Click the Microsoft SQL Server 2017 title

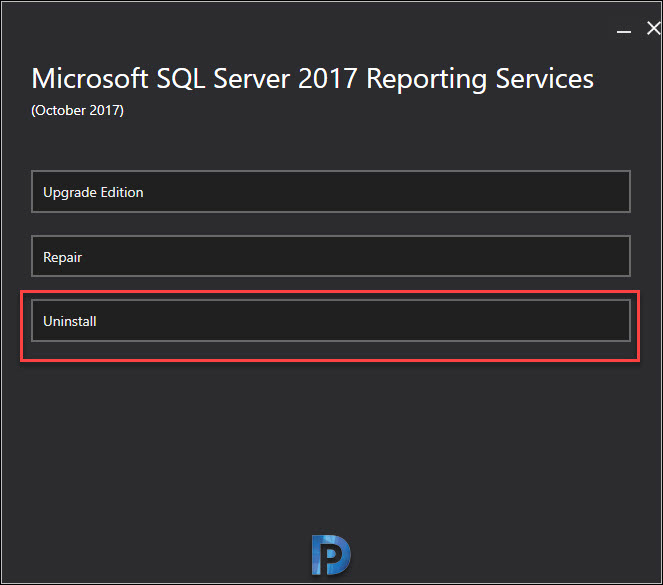312,79
